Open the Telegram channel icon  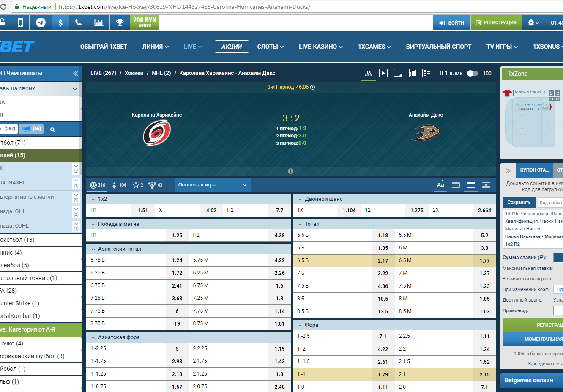coord(41,23)
